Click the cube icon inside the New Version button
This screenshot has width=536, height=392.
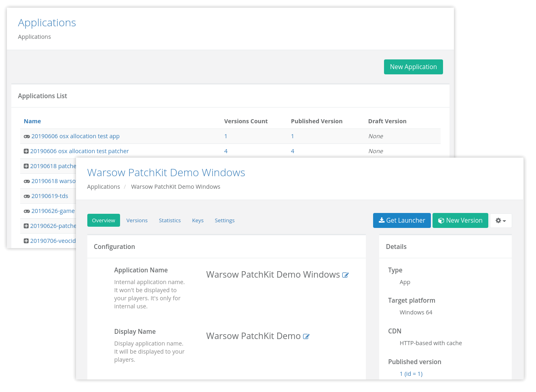coord(440,220)
